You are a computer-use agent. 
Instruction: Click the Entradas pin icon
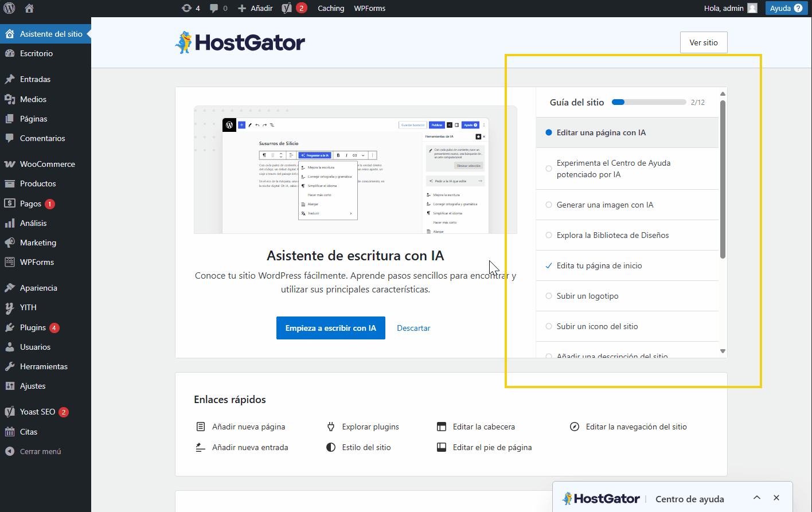[x=10, y=79]
